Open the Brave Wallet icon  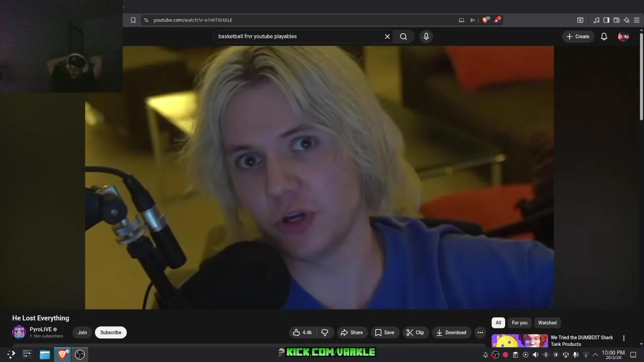coord(616,20)
